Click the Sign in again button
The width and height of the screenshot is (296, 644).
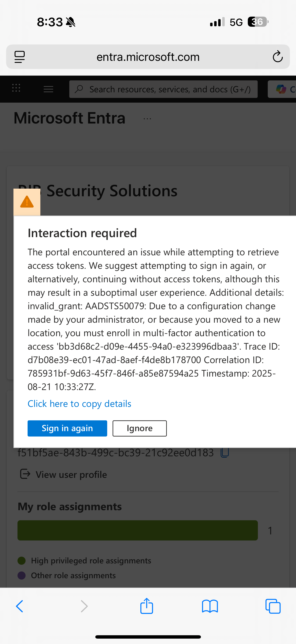pos(67,428)
